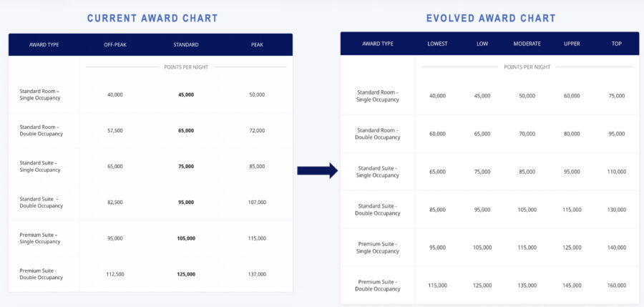Viewport: 644px width, 307px height.
Task: Click the 160,000 top-tier points cell
Action: [x=616, y=285]
